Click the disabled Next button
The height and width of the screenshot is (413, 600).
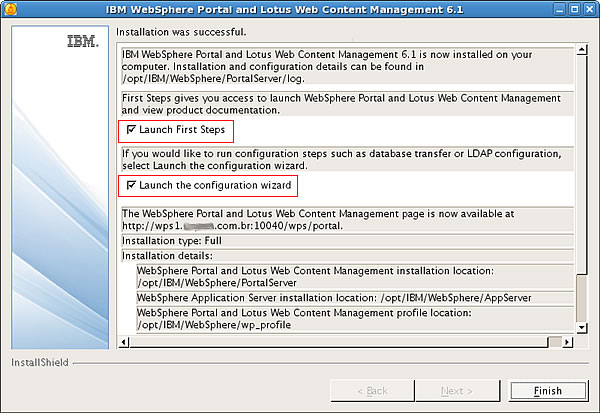457,391
